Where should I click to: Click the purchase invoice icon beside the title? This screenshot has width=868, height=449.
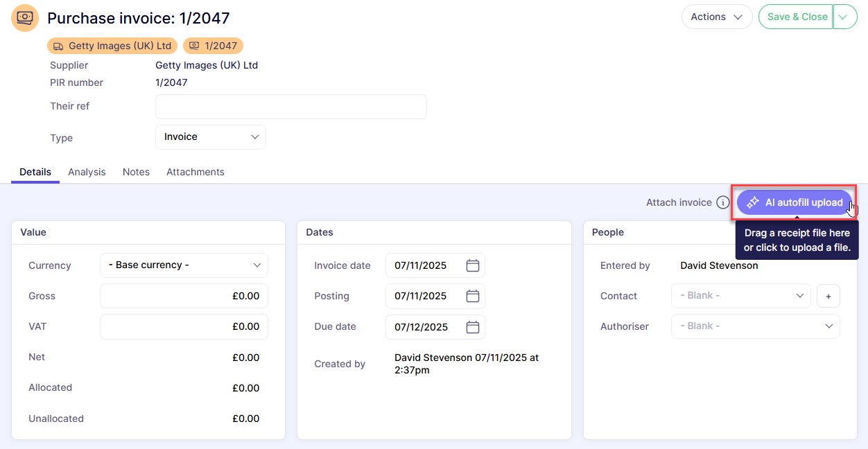pos(25,18)
